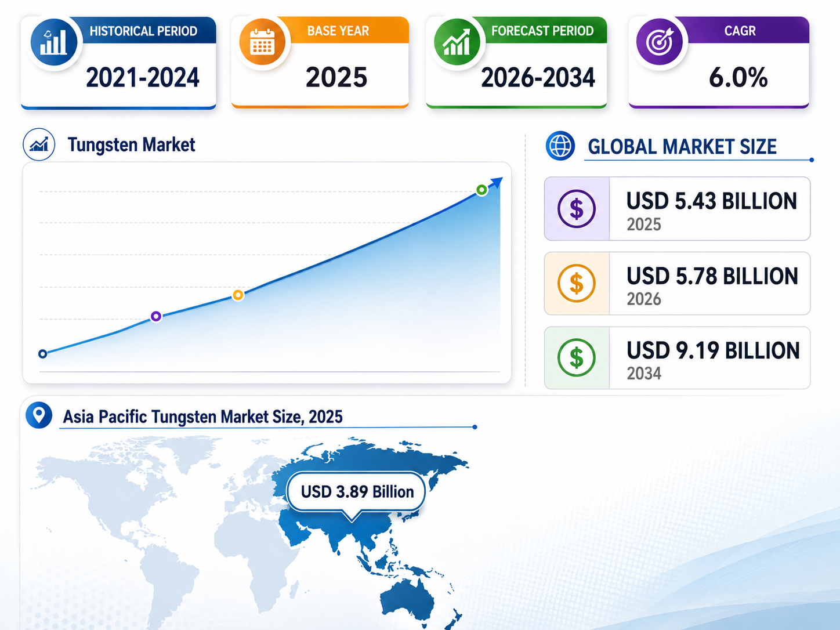840x630 pixels.
Task: Click the FORECAST PERIOD header label
Action: coord(542,31)
